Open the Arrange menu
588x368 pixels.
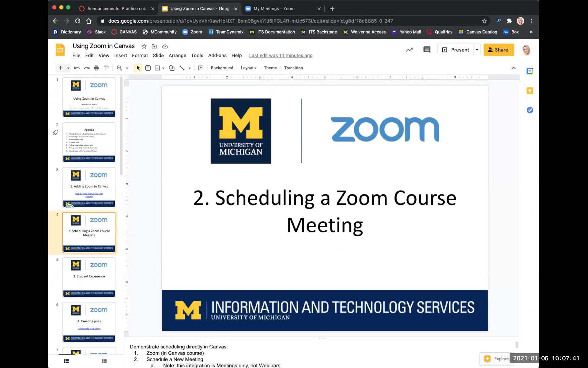[x=177, y=56]
